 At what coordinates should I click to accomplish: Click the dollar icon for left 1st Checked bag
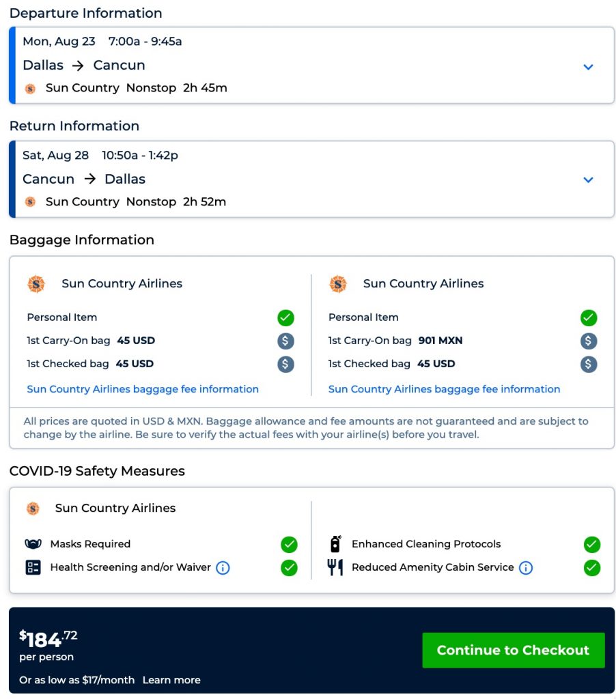pos(285,364)
